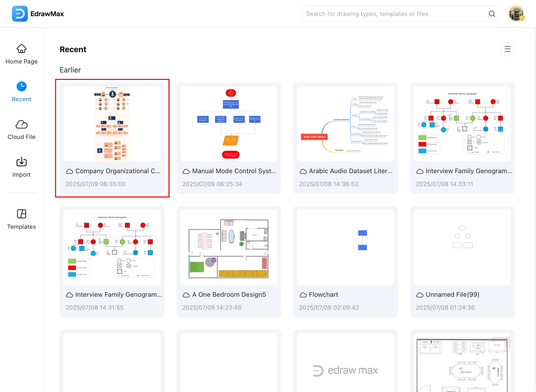Toggle list view with hamburger button
Screen dimensions: 536x392
tap(507, 49)
